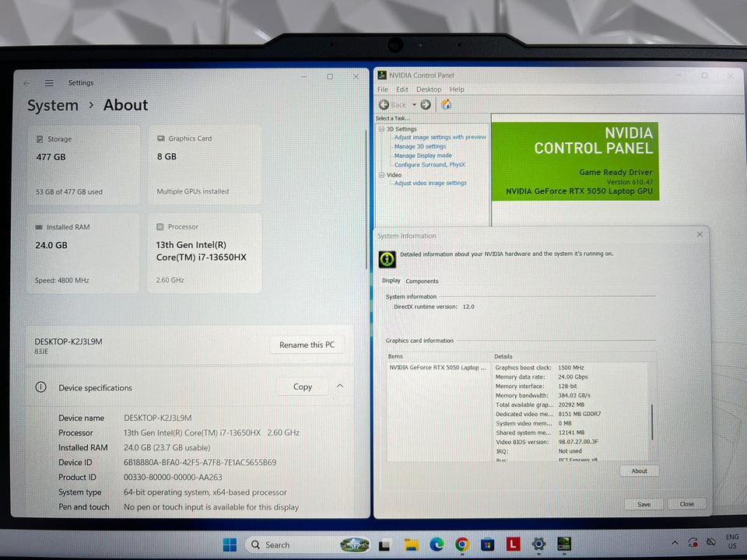This screenshot has width=747, height=560.
Task: Click the update sync tray icon
Action: [x=693, y=542]
